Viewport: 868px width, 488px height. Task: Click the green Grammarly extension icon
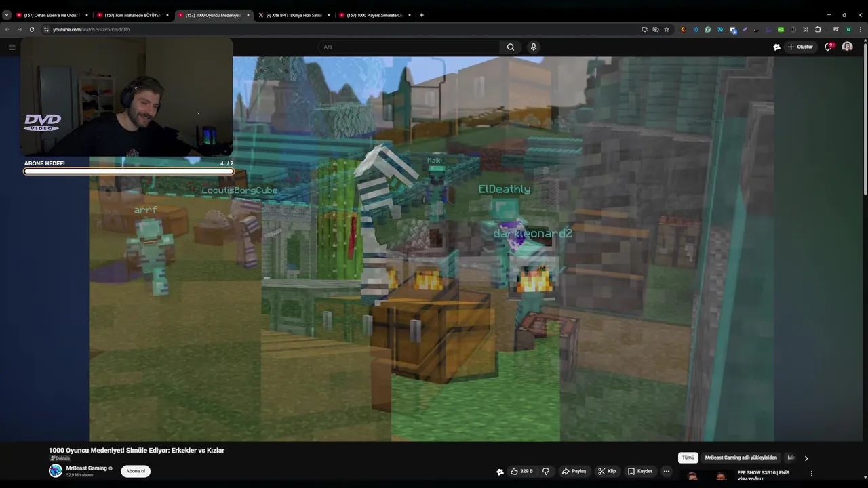pos(707,29)
